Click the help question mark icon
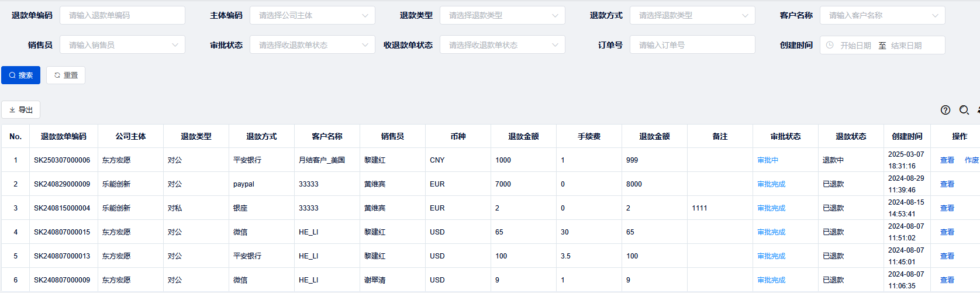 pos(946,110)
